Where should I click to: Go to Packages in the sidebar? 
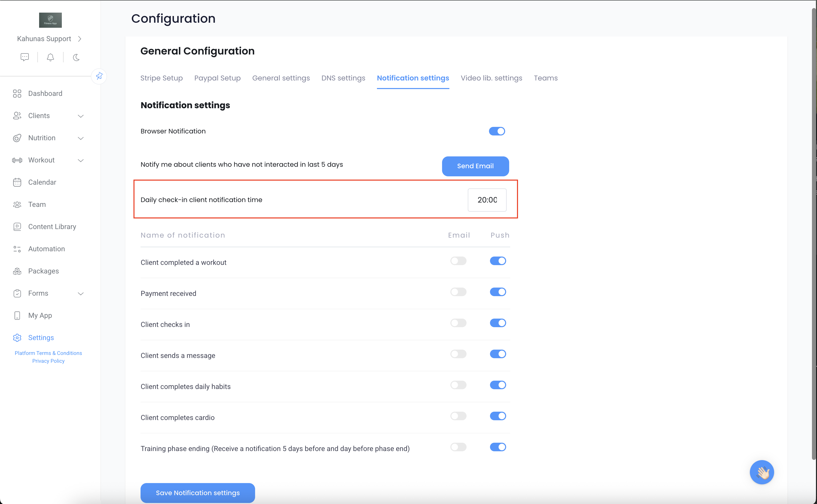coord(43,271)
